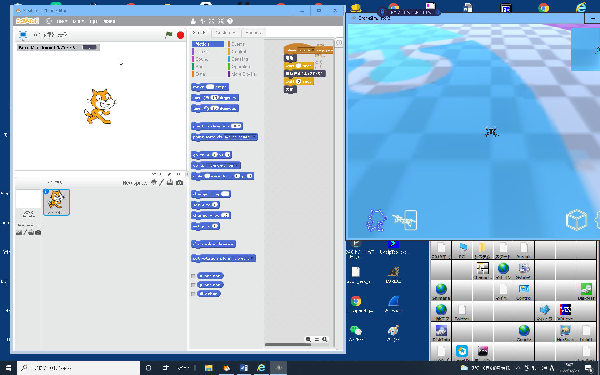Click the globe language icon
Viewport: 600px width, 375px height.
(49, 21)
